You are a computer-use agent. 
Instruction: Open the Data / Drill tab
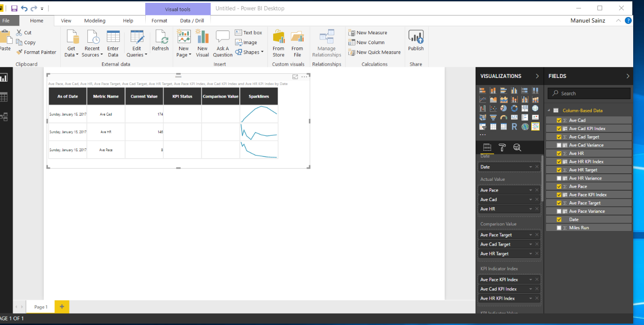(192, 21)
